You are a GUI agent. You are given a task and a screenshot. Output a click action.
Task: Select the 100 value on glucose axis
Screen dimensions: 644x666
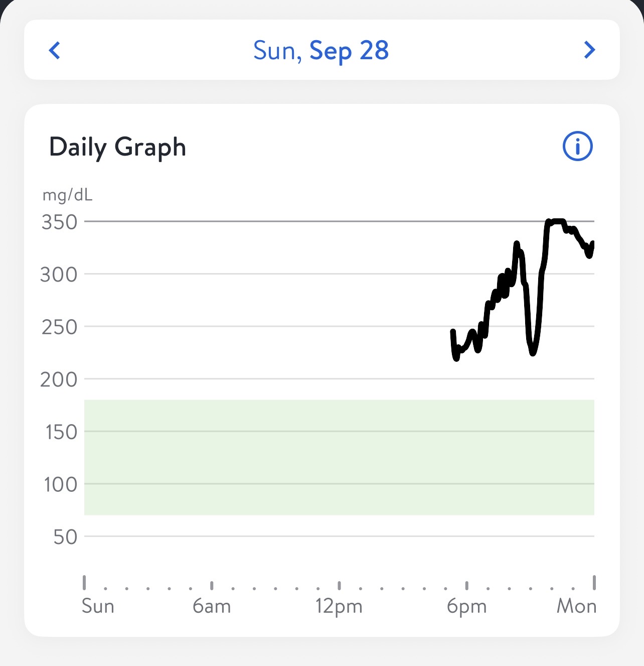click(x=61, y=485)
